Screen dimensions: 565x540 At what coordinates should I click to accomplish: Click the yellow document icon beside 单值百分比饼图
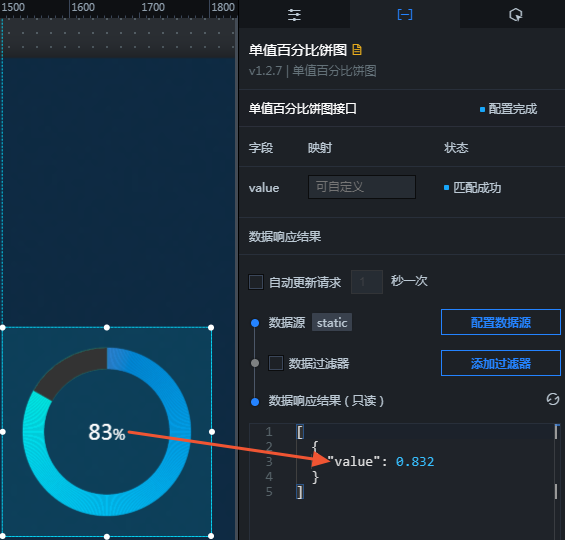tap(357, 50)
